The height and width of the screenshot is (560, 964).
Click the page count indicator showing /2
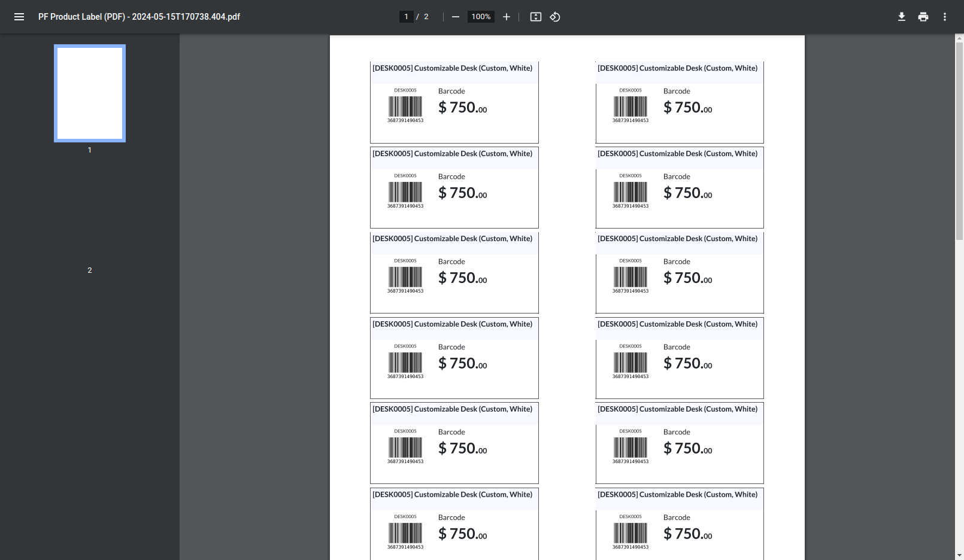pyautogui.click(x=426, y=16)
